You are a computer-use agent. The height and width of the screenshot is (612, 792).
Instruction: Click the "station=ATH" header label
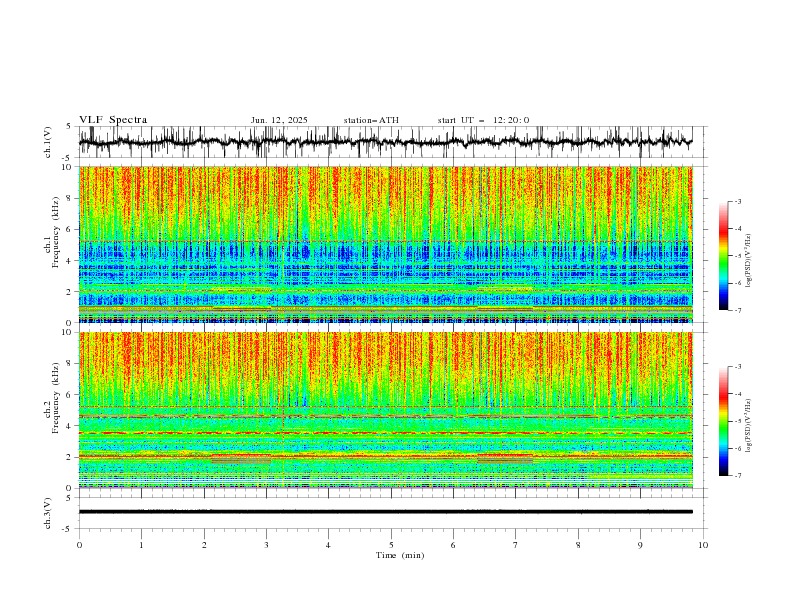pyautogui.click(x=371, y=120)
